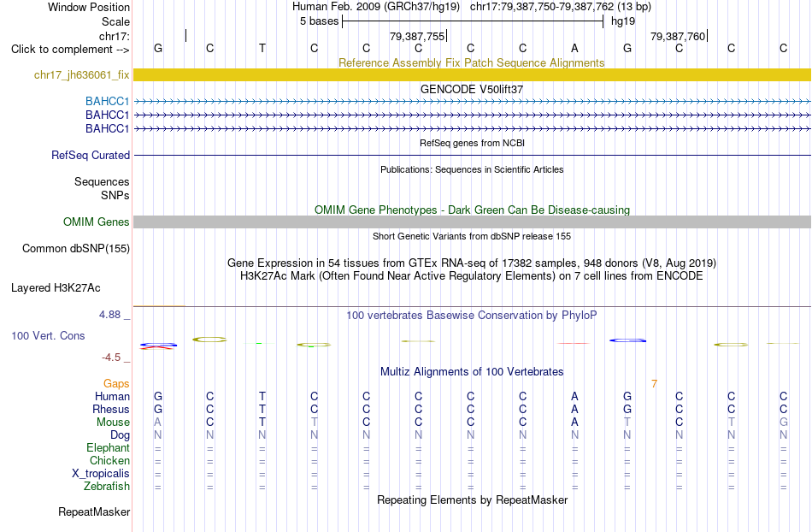Click the chr17:79,387,750-79,387,762 (13 bp) coordinates
Screen dimensions: 812x532
tap(561, 7)
